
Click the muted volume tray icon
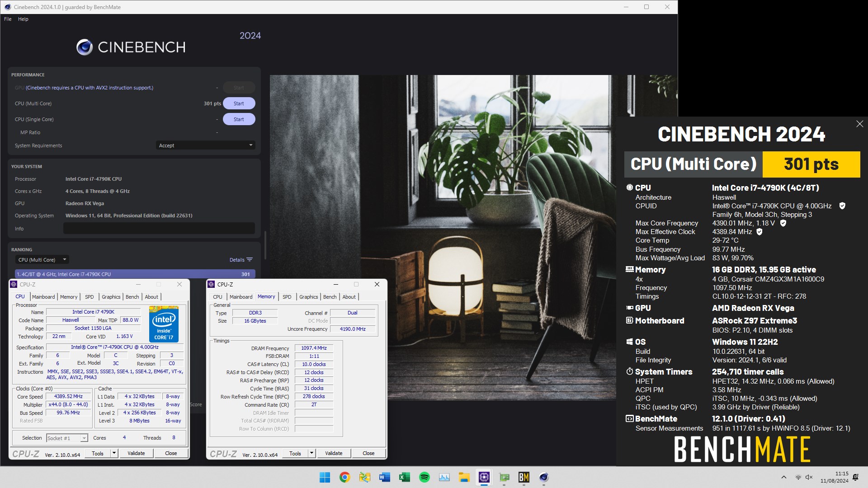pos(809,477)
